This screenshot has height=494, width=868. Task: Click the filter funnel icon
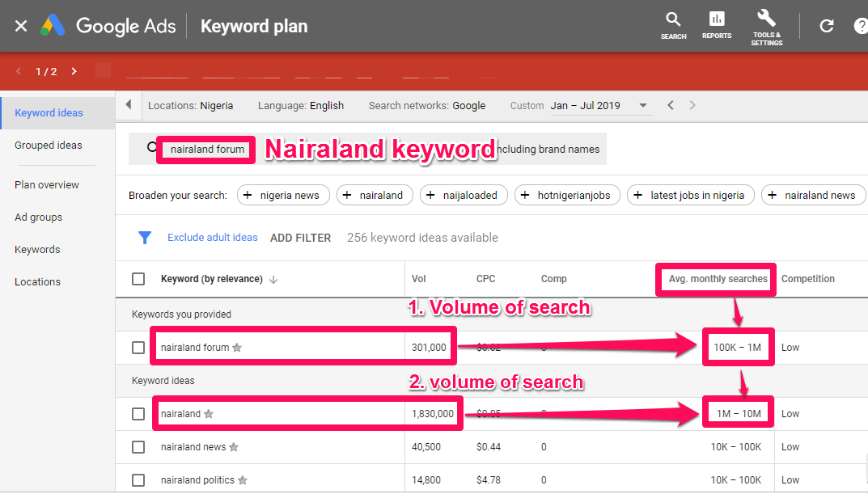tap(145, 238)
